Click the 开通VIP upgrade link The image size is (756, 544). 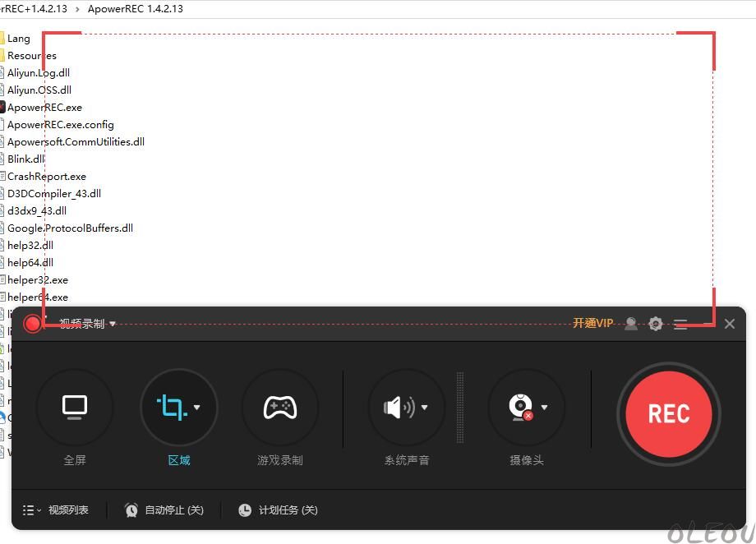click(593, 323)
